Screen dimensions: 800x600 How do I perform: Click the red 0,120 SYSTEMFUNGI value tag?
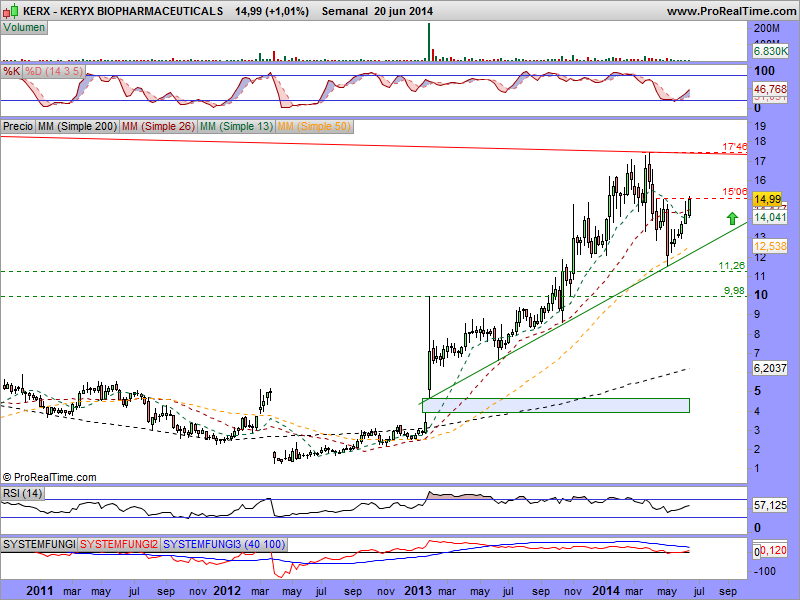pos(773,551)
